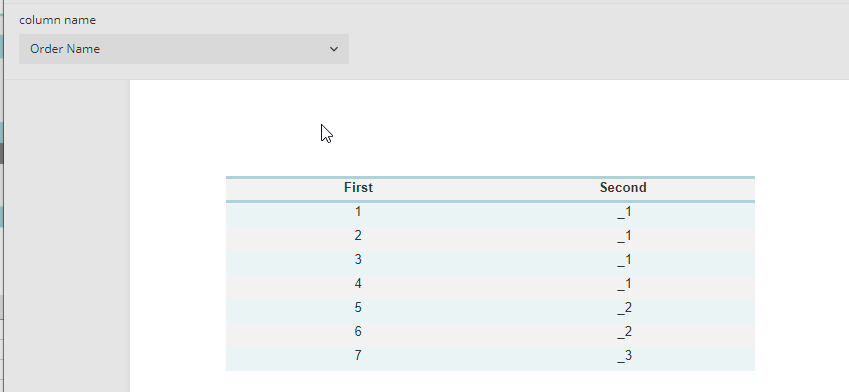The width and height of the screenshot is (849, 392).
Task: Select the First column header
Action: point(358,188)
